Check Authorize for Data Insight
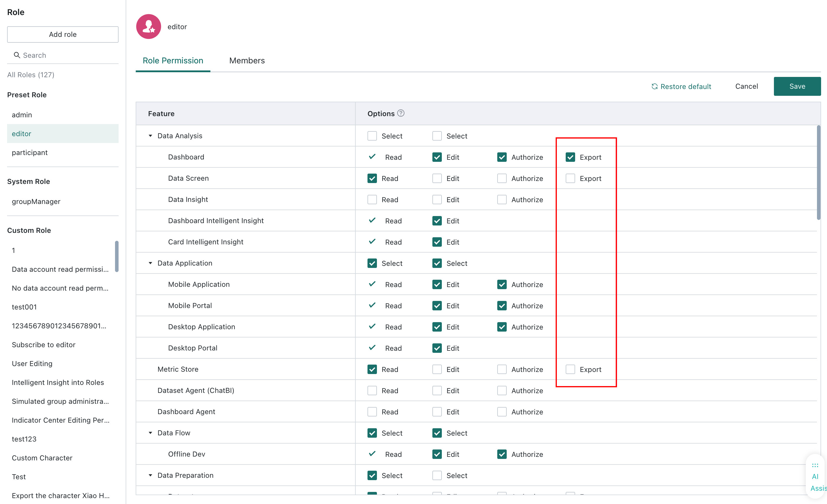 coord(502,200)
